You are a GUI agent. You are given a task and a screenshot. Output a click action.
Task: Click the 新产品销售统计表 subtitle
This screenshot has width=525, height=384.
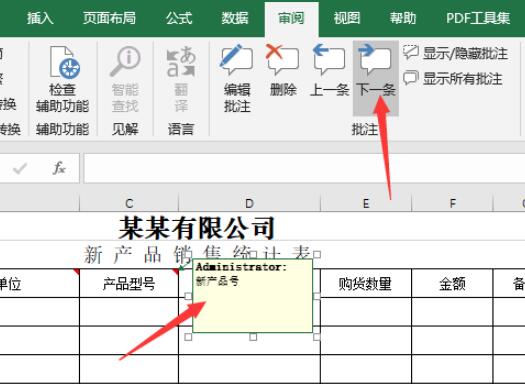(x=198, y=255)
